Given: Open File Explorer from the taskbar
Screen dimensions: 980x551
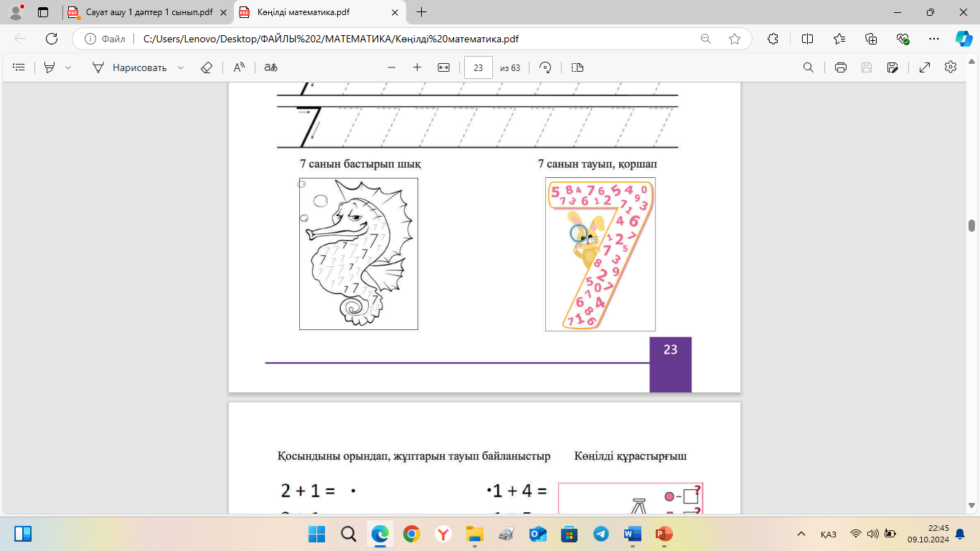Looking at the screenshot, I should pos(475,534).
